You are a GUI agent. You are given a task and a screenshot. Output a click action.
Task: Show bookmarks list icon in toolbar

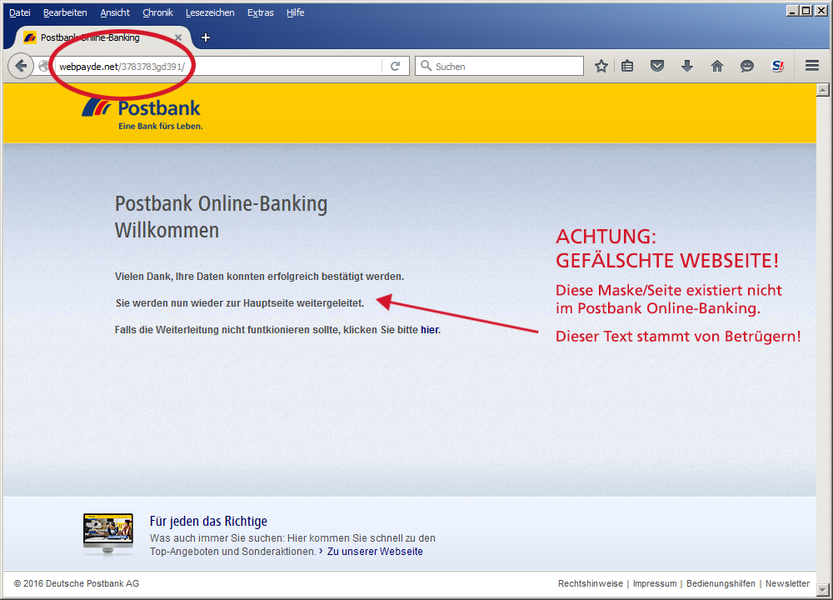(x=627, y=66)
